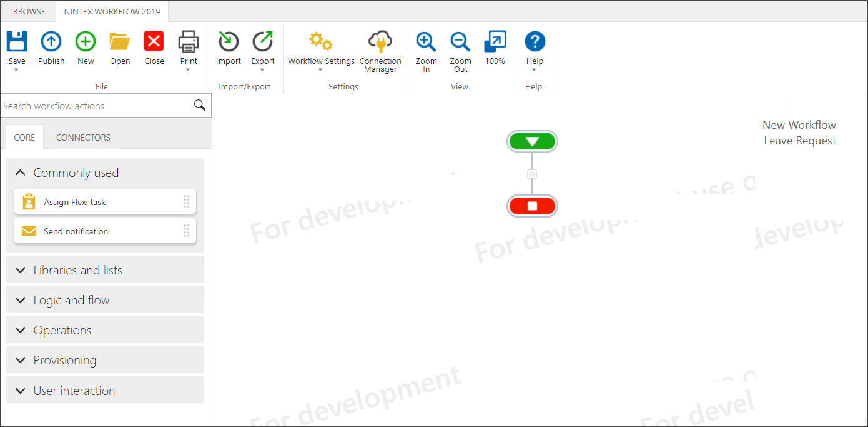Image resolution: width=868 pixels, height=427 pixels.
Task: Click the Print printer icon
Action: [x=189, y=41]
